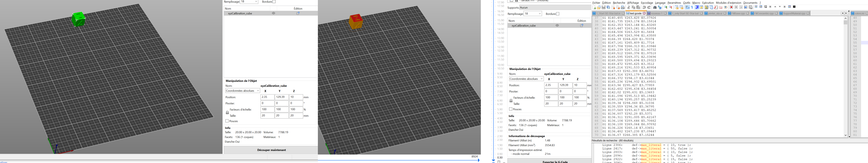The height and width of the screenshot is (163, 868).
Task: Click the Notepad++ editor vertical scrollbar
Action: coord(845,77)
